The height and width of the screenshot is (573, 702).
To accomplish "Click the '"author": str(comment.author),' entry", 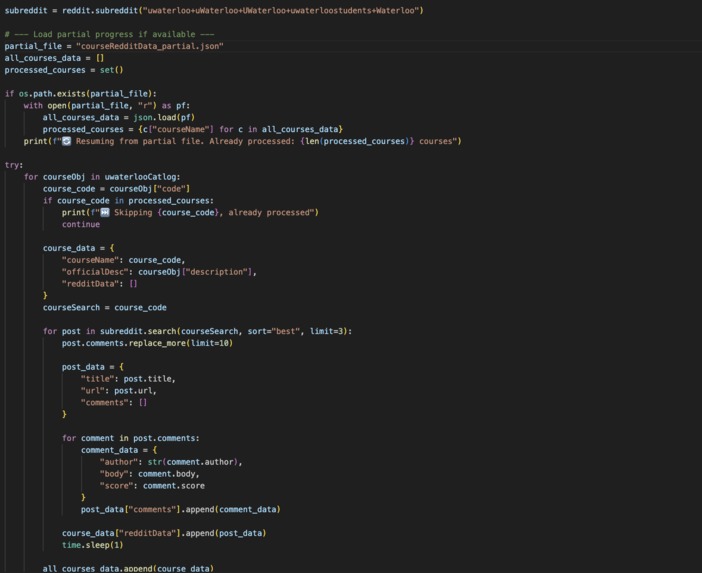I will [171, 462].
